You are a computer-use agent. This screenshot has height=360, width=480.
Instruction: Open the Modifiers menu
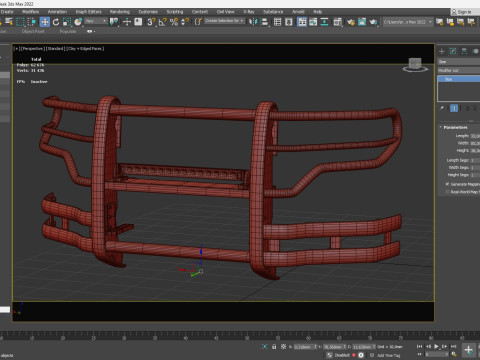[31, 12]
